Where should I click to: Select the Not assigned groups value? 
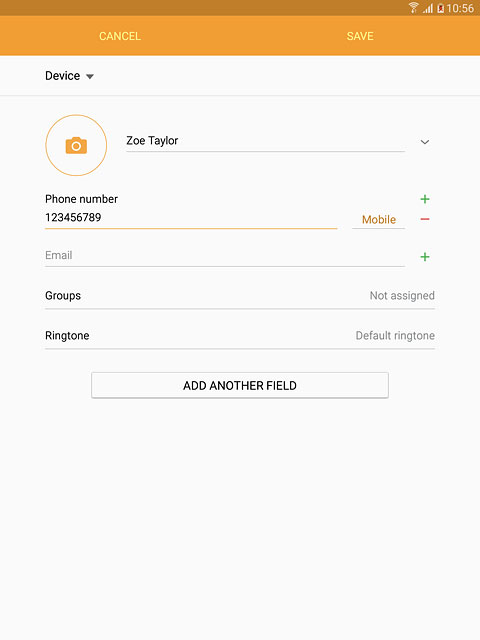pyautogui.click(x=402, y=296)
